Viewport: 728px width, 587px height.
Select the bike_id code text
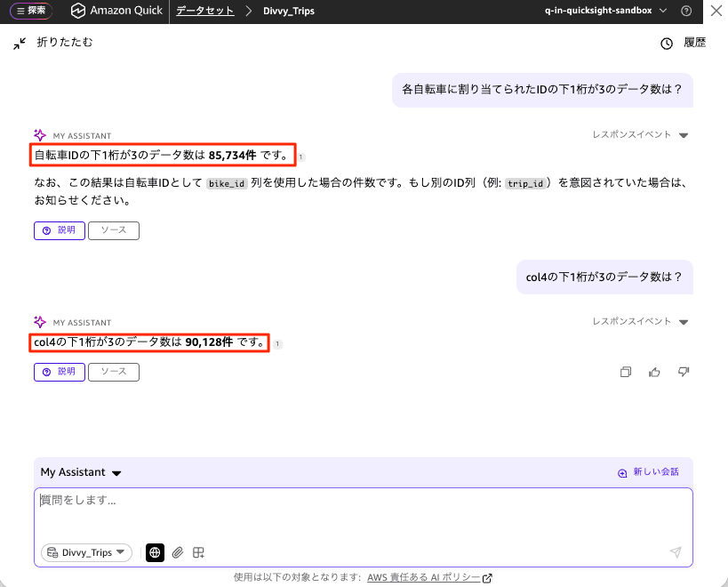point(227,183)
